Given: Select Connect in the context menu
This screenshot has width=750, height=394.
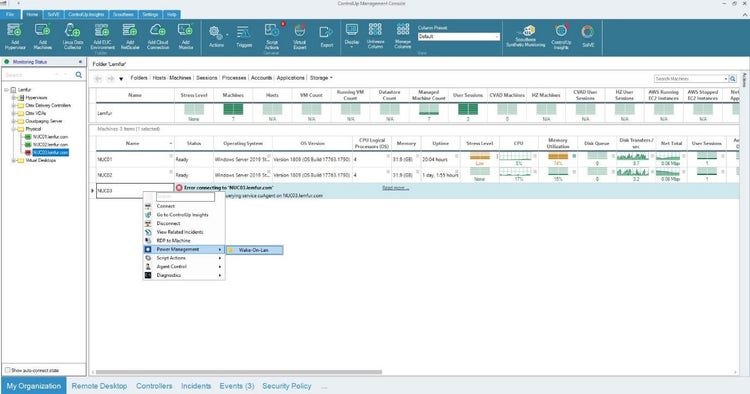Looking at the screenshot, I should pos(165,206).
